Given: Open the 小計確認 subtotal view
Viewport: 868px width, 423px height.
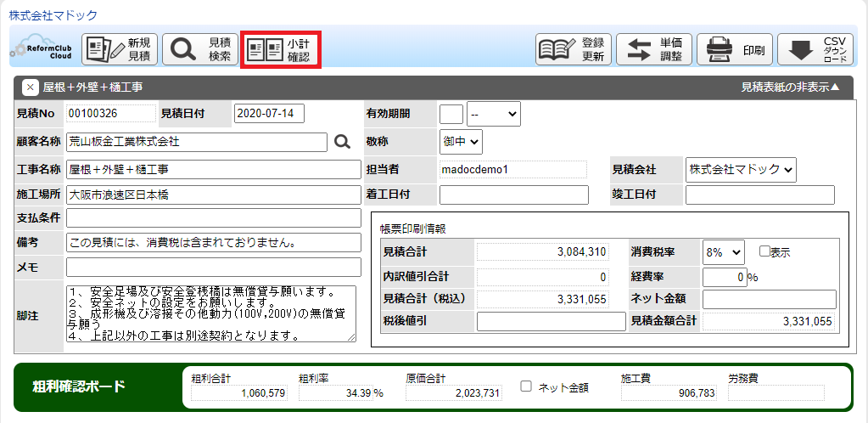Looking at the screenshot, I should 278,49.
